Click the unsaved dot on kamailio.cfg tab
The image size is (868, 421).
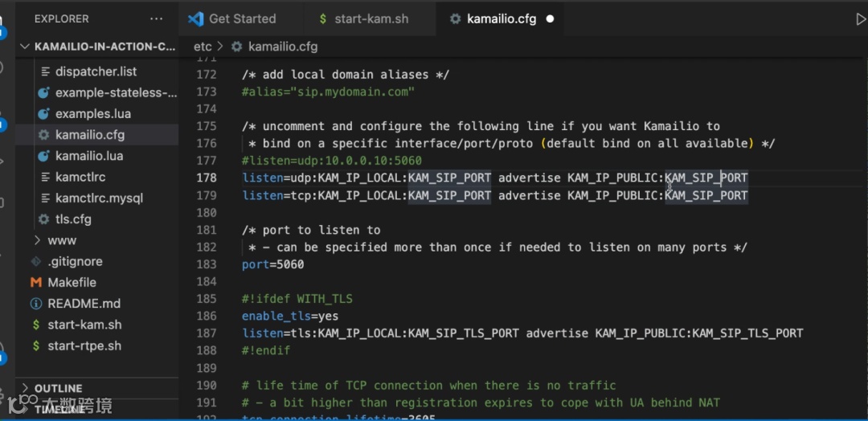tap(551, 18)
